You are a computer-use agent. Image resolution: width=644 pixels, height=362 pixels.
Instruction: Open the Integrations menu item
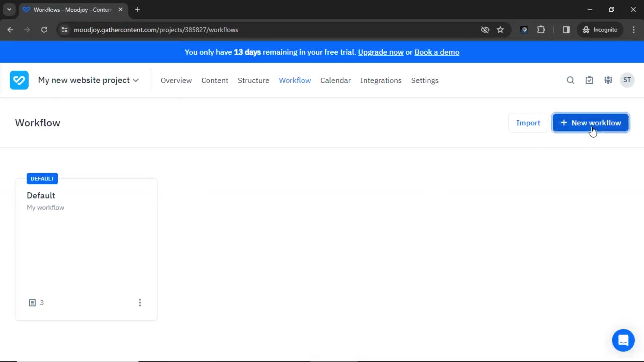[x=381, y=80]
